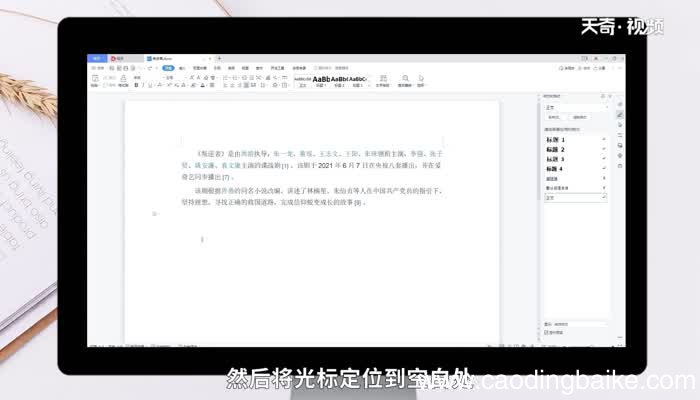The height and width of the screenshot is (400, 700).
Task: Click the align left icon
Action: pos(225,85)
